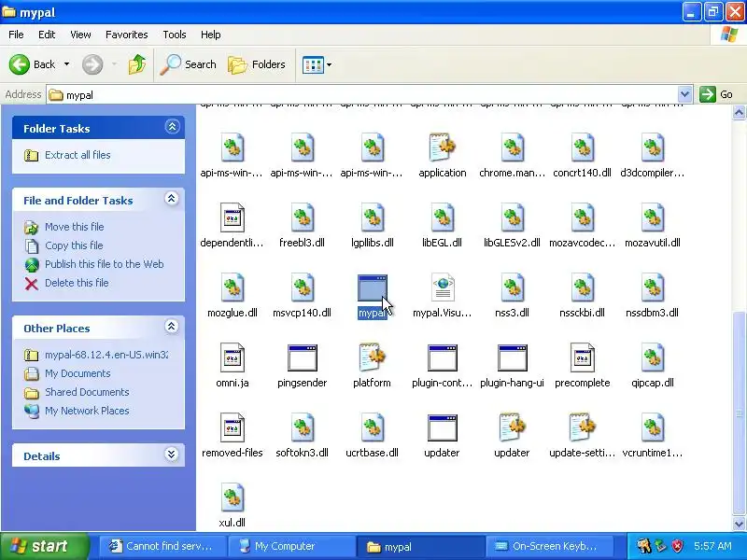Collapse the Other Places panel
This screenshot has width=747, height=560.
point(172,327)
